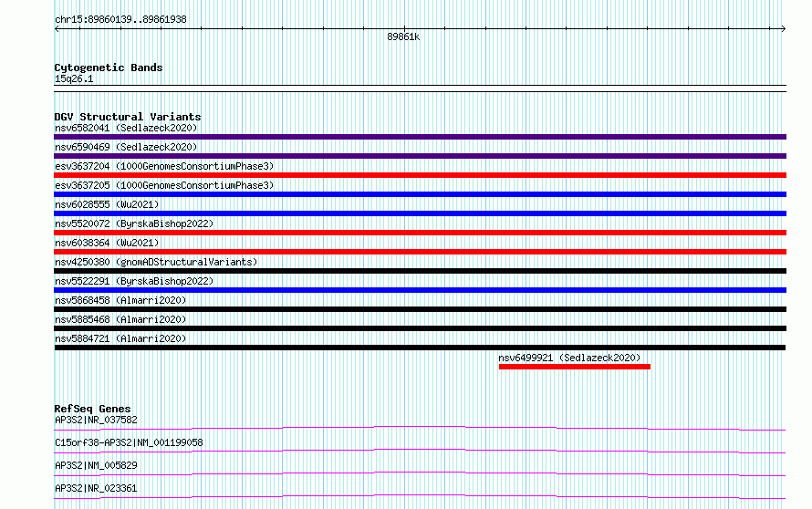Viewport: 812px width, 509px height.
Task: Select the nsv6038364 (Wu2021) label
Action: coord(107,243)
